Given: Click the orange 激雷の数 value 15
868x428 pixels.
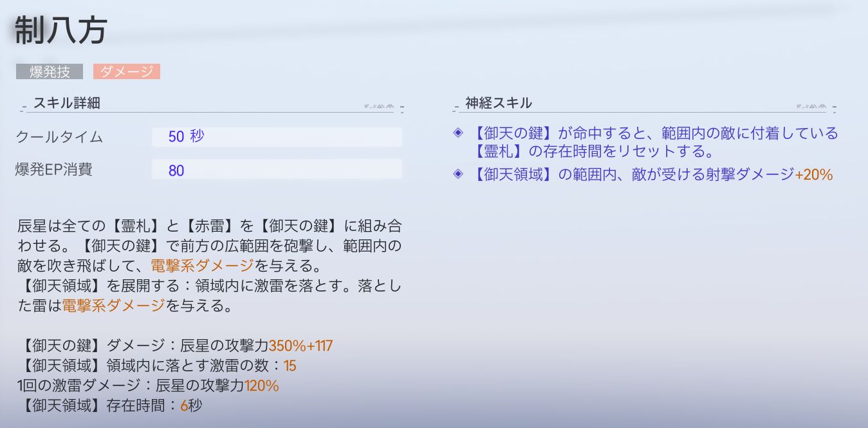Looking at the screenshot, I should (x=290, y=366).
